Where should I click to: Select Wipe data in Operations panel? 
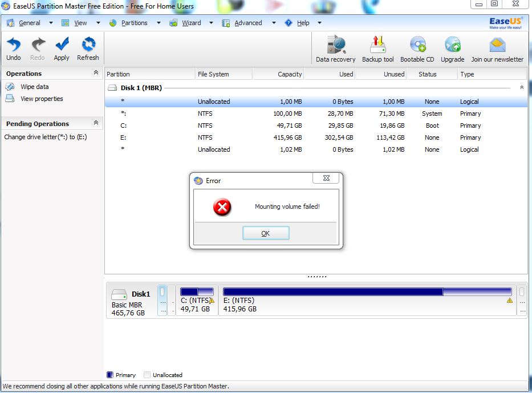(x=34, y=87)
